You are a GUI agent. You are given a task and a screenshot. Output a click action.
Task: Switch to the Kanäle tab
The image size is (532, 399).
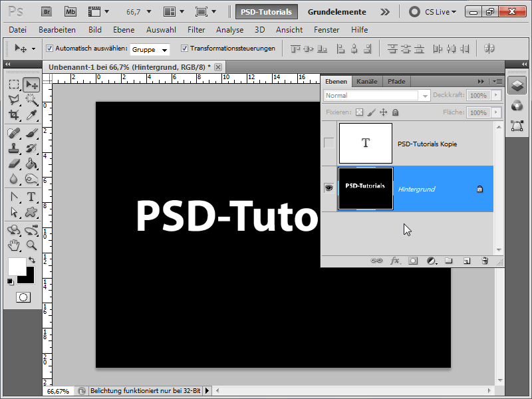point(367,81)
